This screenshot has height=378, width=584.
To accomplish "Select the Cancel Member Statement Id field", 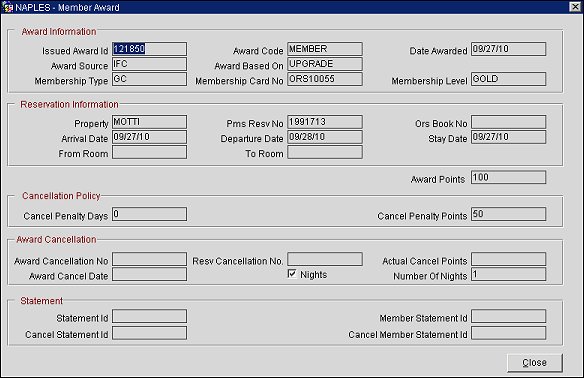I will (508, 333).
